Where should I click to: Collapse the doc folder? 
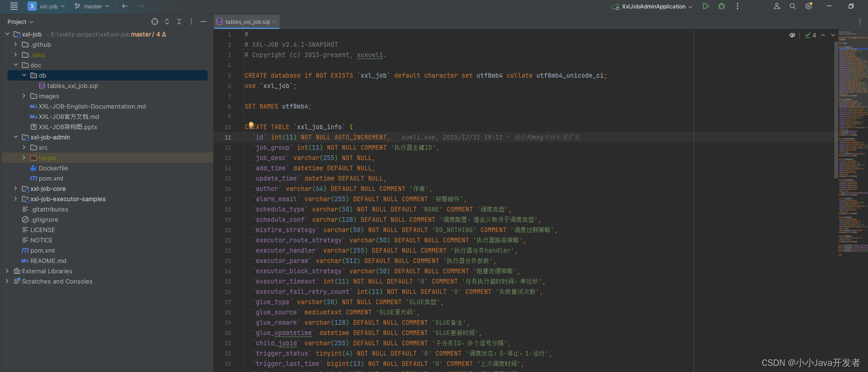click(x=16, y=65)
